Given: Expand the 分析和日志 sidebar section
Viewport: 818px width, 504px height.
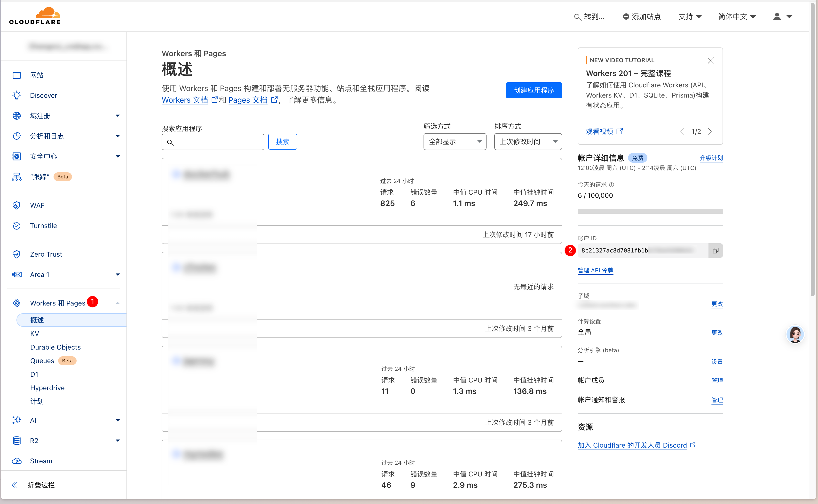Looking at the screenshot, I should pyautogui.click(x=118, y=136).
